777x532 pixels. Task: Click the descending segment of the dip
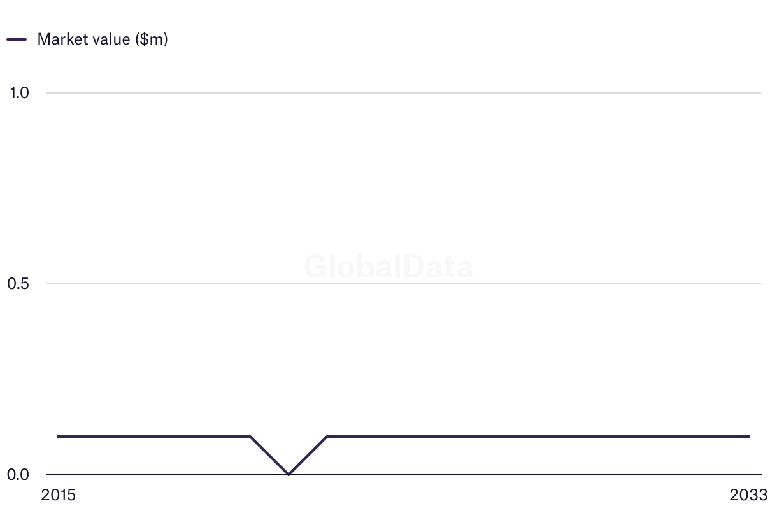point(269,456)
